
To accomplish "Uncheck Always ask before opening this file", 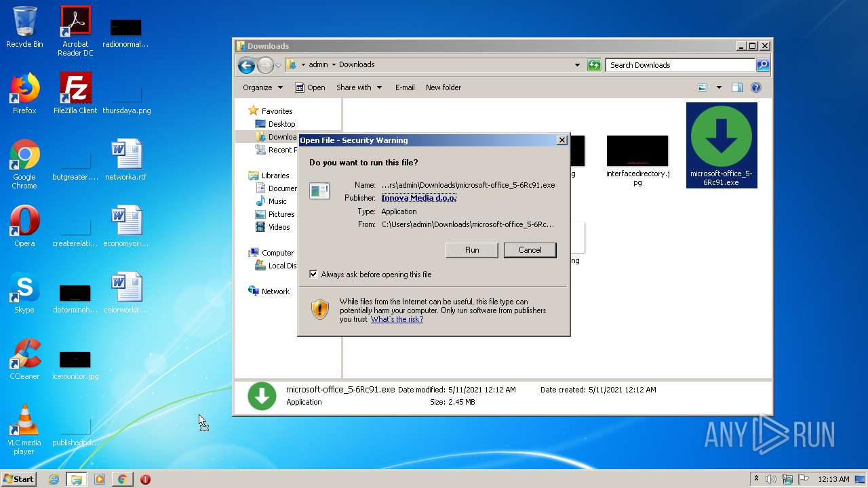I will (313, 274).
